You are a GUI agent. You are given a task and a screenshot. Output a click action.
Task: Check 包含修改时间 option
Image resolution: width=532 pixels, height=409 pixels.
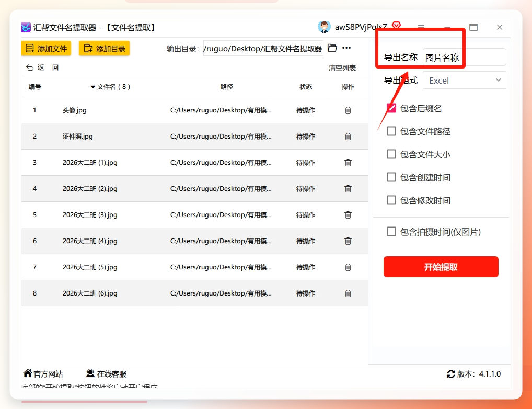pyautogui.click(x=391, y=200)
